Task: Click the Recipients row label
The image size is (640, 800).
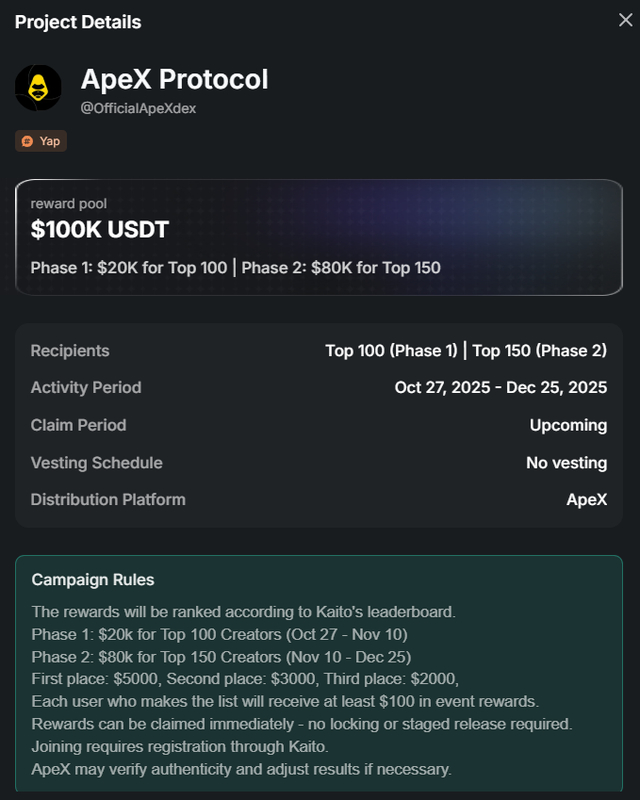Action: click(70, 351)
